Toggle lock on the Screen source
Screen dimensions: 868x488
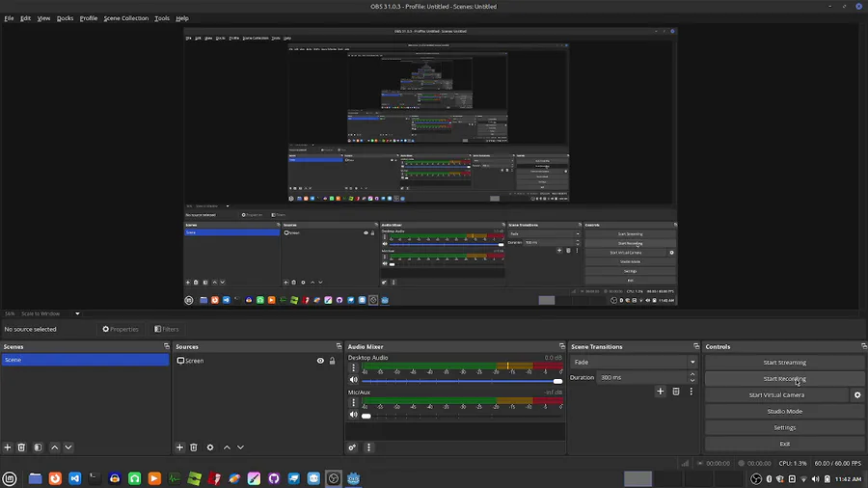[x=332, y=361]
